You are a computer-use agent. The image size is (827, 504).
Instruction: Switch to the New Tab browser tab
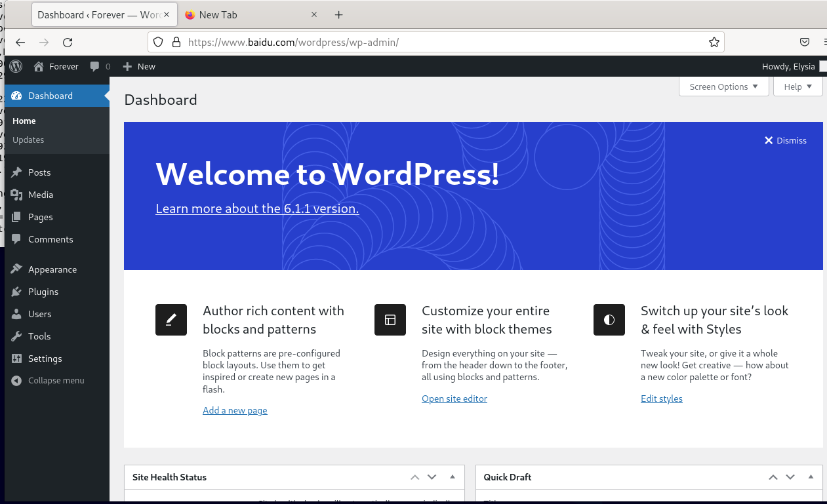[x=249, y=14]
